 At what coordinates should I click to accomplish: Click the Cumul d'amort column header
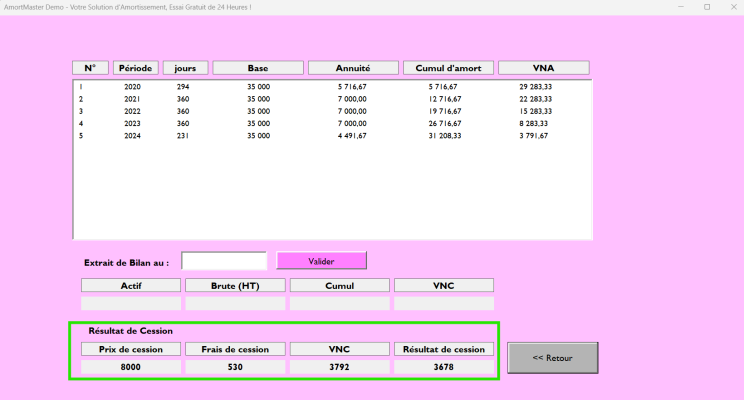point(448,68)
